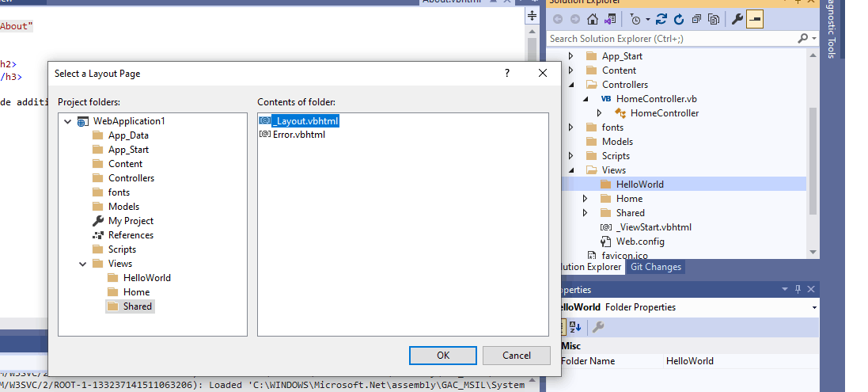Screen dimensions: 868x392
Task: Collapse the Views folder in Solution Explorer
Action: click(571, 170)
